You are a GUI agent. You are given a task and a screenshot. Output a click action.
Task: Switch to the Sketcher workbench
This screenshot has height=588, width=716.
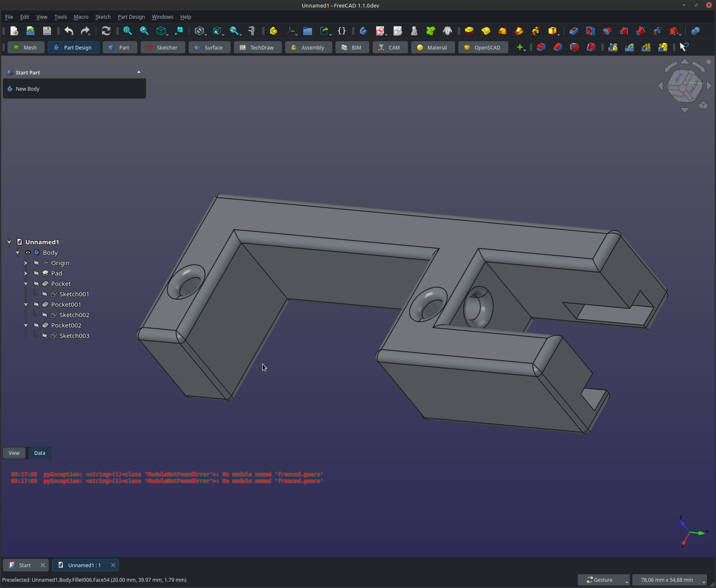coord(162,47)
